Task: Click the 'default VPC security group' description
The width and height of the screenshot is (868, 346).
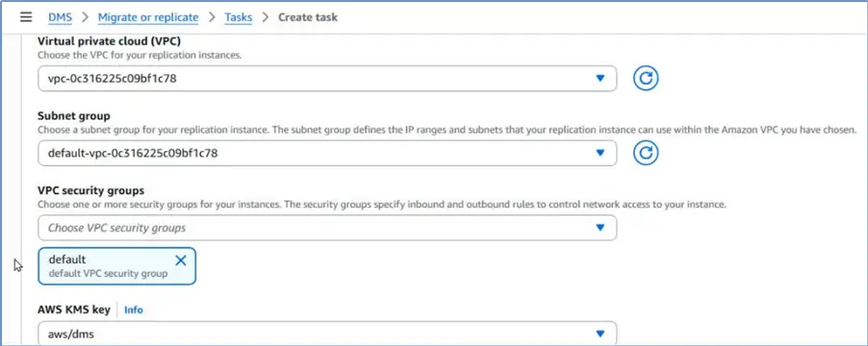Action: pyautogui.click(x=108, y=274)
